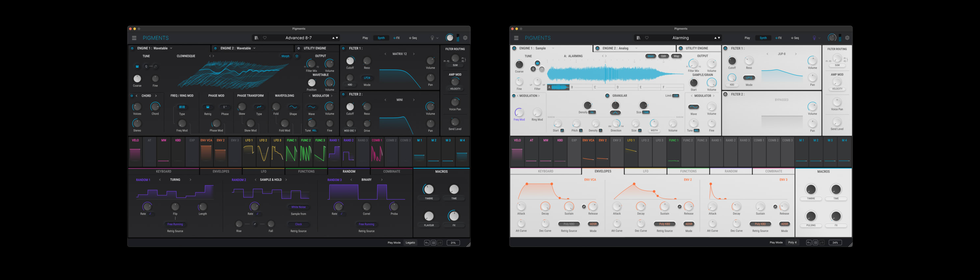This screenshot has height=280, width=980.
Task: Favorite the Advanced 8-7 preset with heart icon
Action: 265,38
